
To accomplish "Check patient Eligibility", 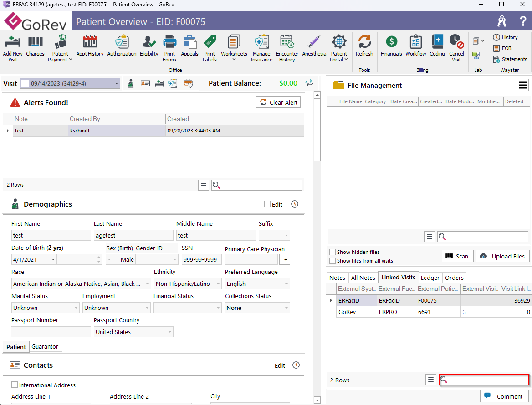I will pyautogui.click(x=149, y=46).
